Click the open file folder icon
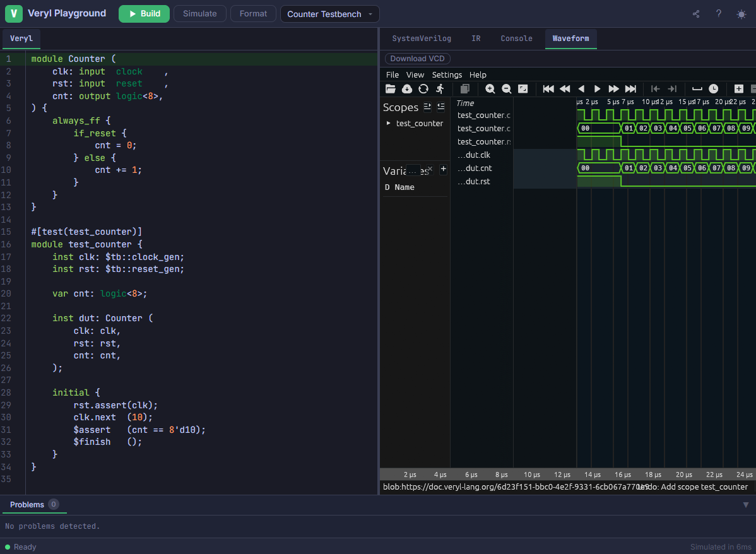 tap(391, 89)
